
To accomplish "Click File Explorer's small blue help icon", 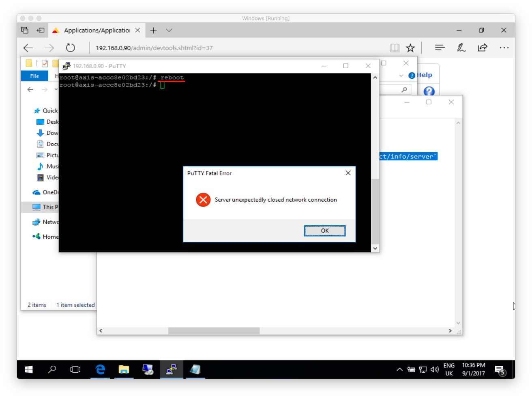I will 412,75.
